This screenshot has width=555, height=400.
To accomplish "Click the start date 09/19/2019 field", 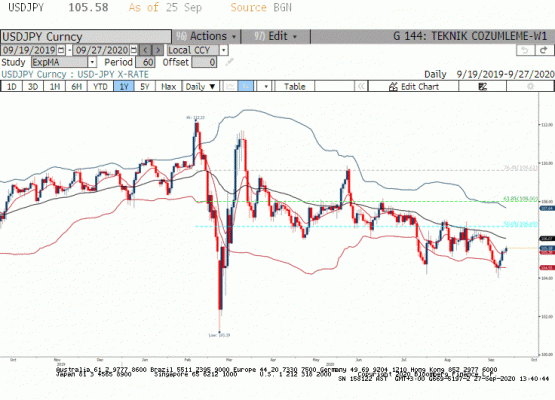I will (29, 50).
